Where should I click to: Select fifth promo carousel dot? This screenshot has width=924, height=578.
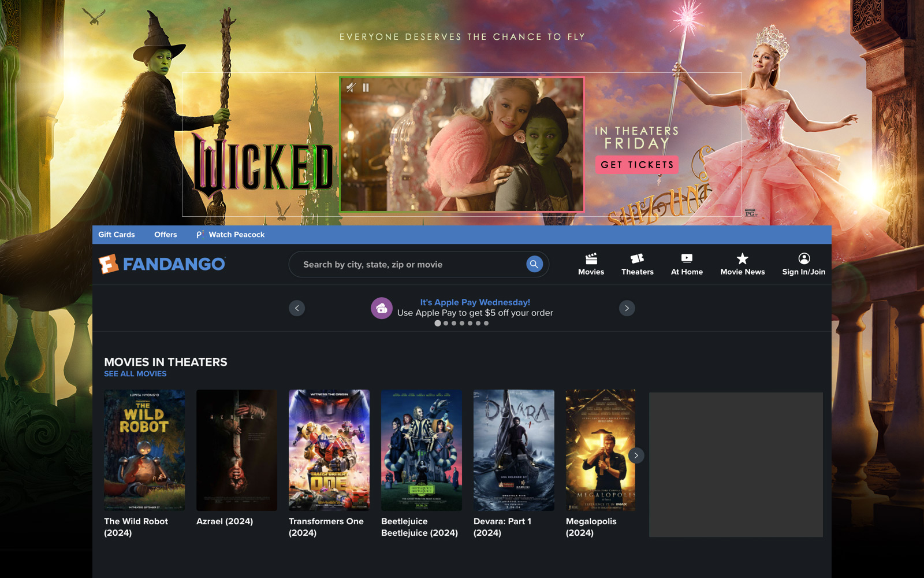pyautogui.click(x=470, y=323)
